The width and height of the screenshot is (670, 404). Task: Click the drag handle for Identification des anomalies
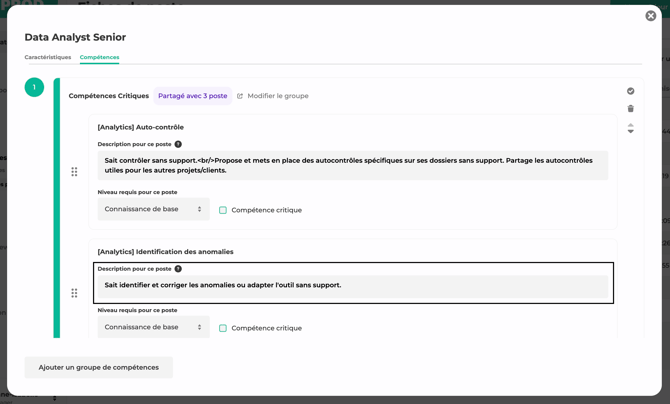[x=74, y=293]
